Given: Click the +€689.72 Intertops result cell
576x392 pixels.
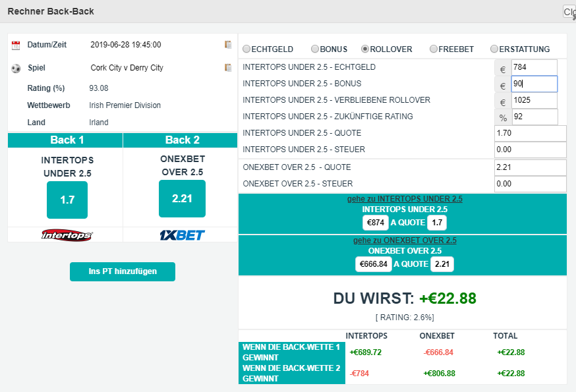Looking at the screenshot, I should tap(366, 352).
